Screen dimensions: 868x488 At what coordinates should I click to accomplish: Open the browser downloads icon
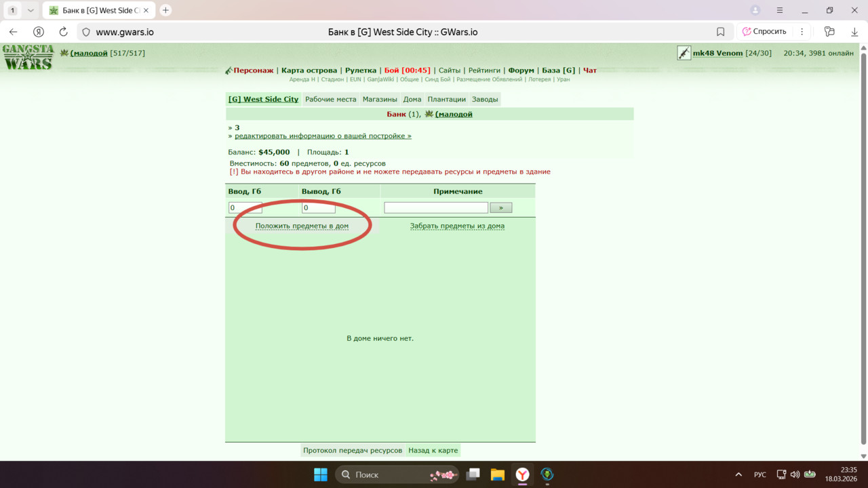coord(854,32)
